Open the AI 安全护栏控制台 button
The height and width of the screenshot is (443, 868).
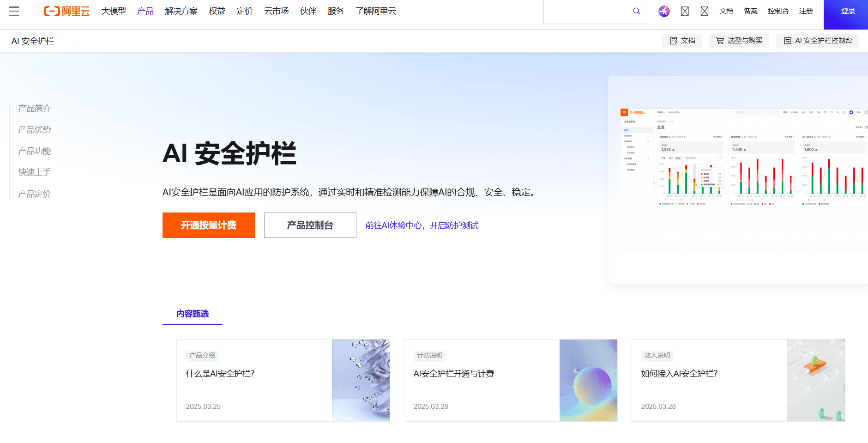[818, 41]
